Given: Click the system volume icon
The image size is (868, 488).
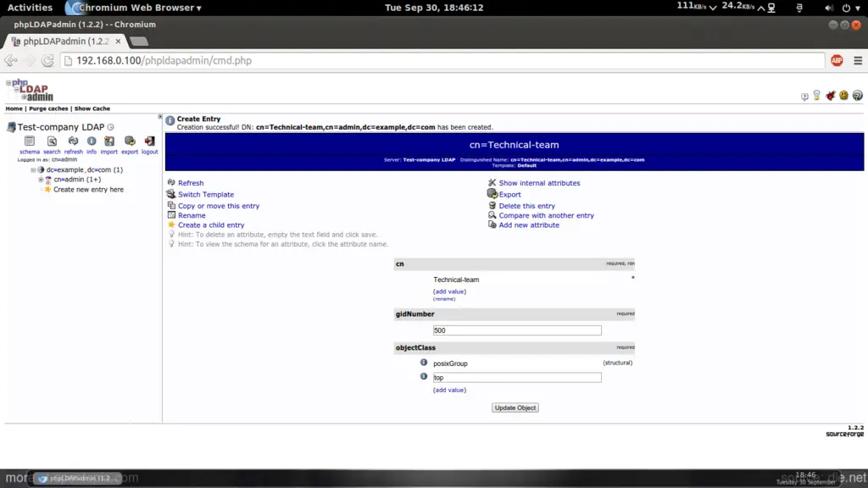Looking at the screenshot, I should (828, 8).
